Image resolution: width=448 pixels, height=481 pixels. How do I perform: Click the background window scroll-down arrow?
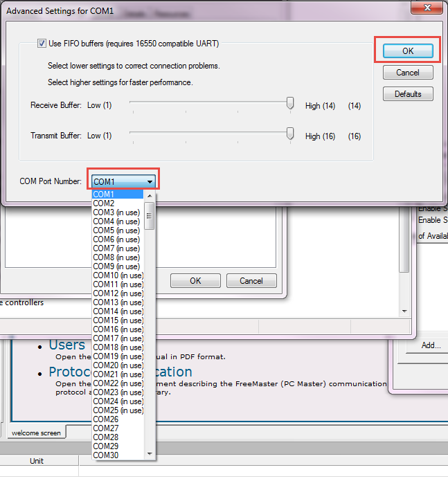(x=404, y=311)
